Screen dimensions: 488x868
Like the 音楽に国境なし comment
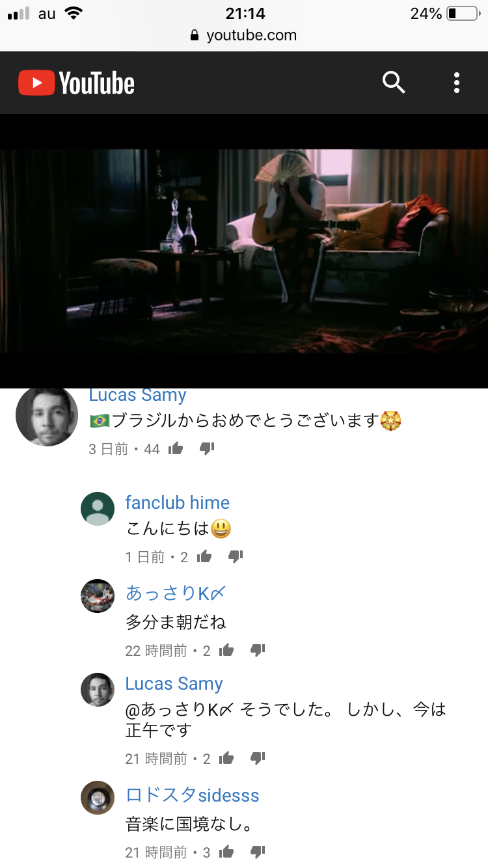(x=226, y=852)
